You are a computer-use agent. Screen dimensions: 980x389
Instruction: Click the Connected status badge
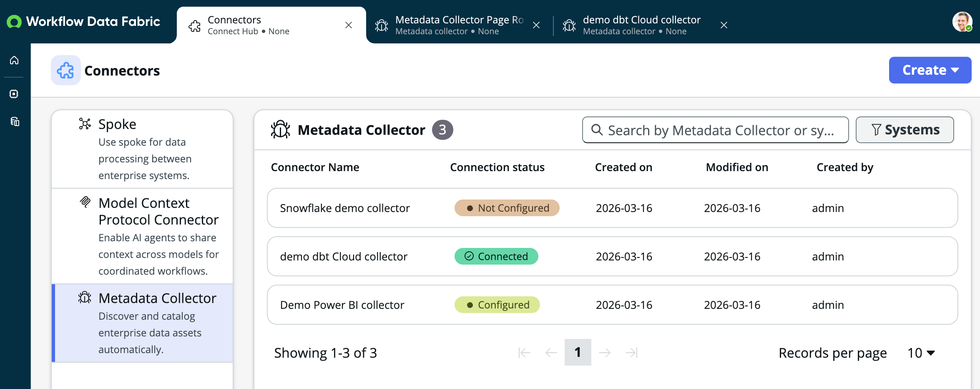point(496,256)
